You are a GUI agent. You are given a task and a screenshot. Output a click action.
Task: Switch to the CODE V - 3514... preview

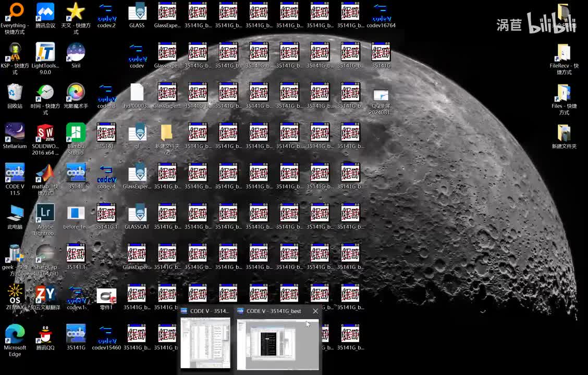(205, 339)
